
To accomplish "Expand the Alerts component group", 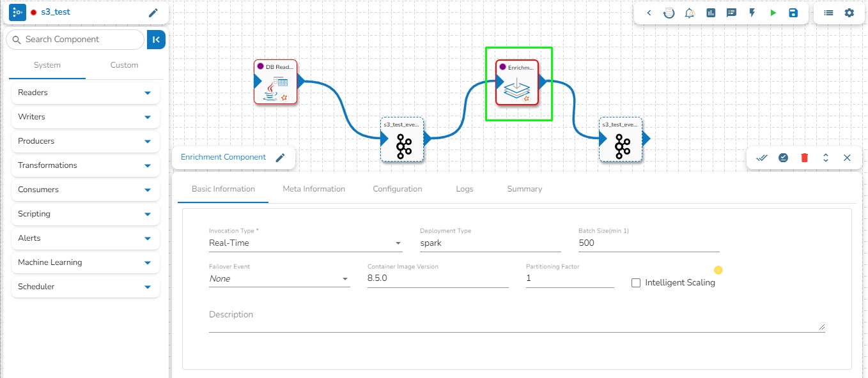I will (86, 238).
